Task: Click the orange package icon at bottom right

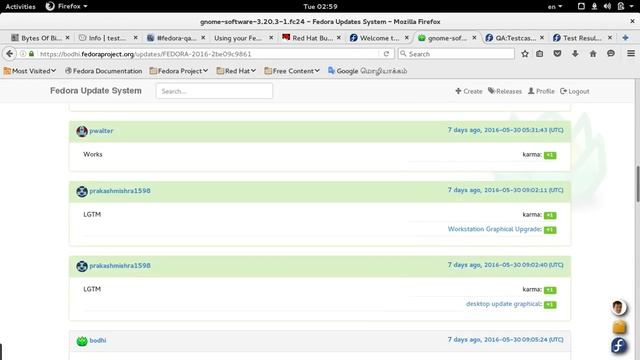Action: [x=619, y=327]
